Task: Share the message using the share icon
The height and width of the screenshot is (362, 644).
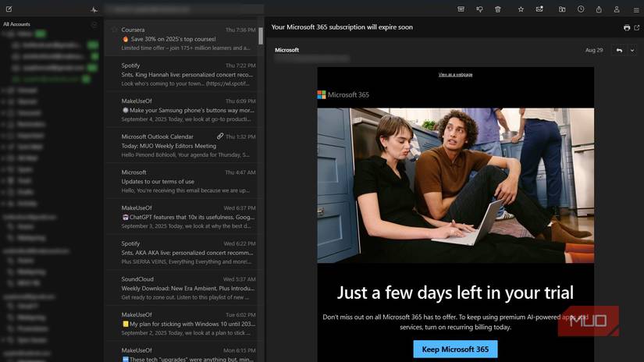Action: (599, 9)
